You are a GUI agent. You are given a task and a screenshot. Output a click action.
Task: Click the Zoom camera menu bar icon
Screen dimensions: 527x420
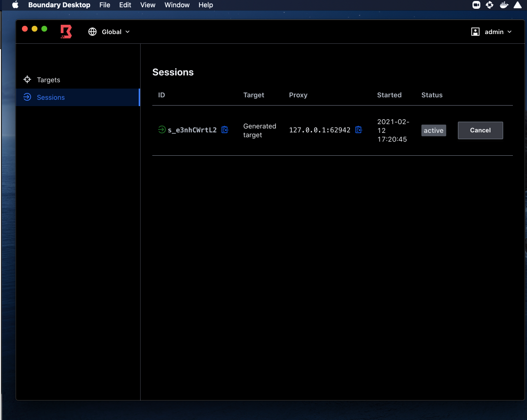476,5
